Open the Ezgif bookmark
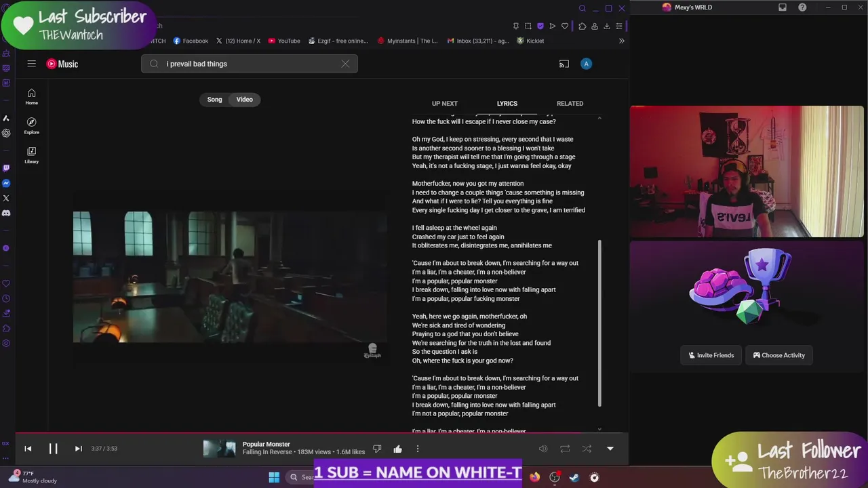The height and width of the screenshot is (488, 868). point(338,41)
